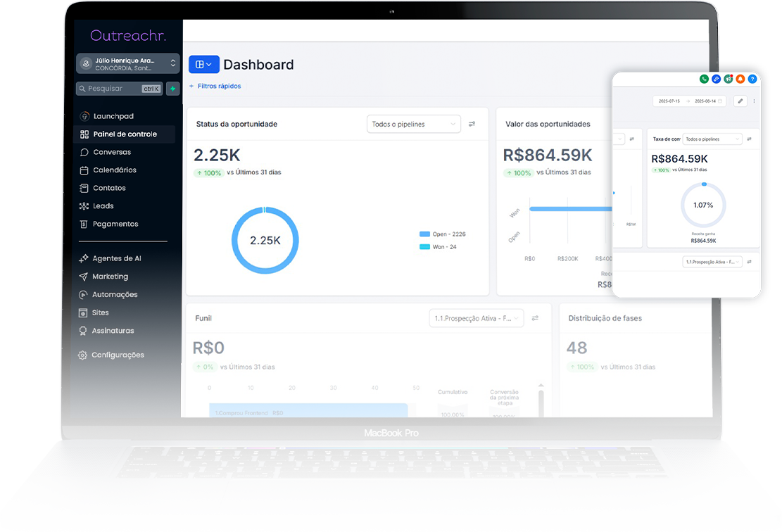Image resolution: width=782 pixels, height=532 pixels.
Task: Click the orange notifications bell icon
Action: point(740,79)
